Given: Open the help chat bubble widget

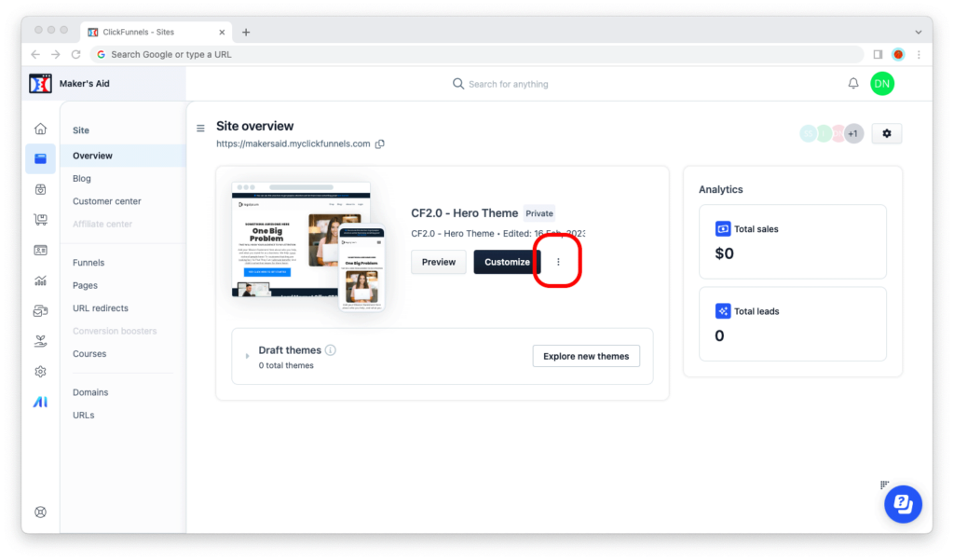Looking at the screenshot, I should coord(903,504).
